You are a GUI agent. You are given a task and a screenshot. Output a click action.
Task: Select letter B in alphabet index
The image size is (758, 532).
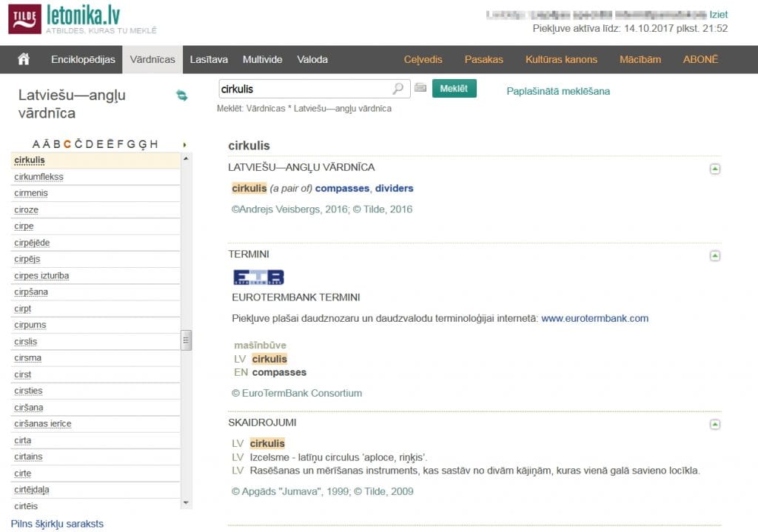[x=57, y=144]
